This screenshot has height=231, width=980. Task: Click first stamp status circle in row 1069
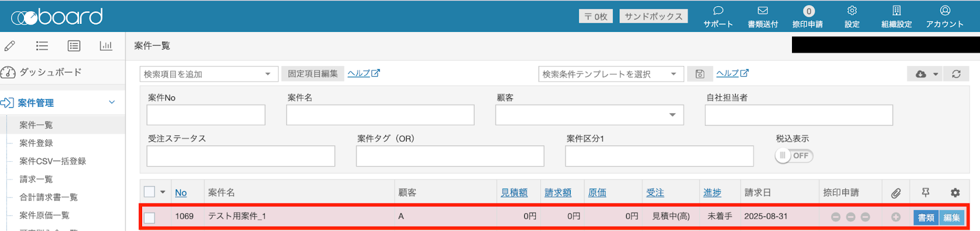[x=835, y=217]
